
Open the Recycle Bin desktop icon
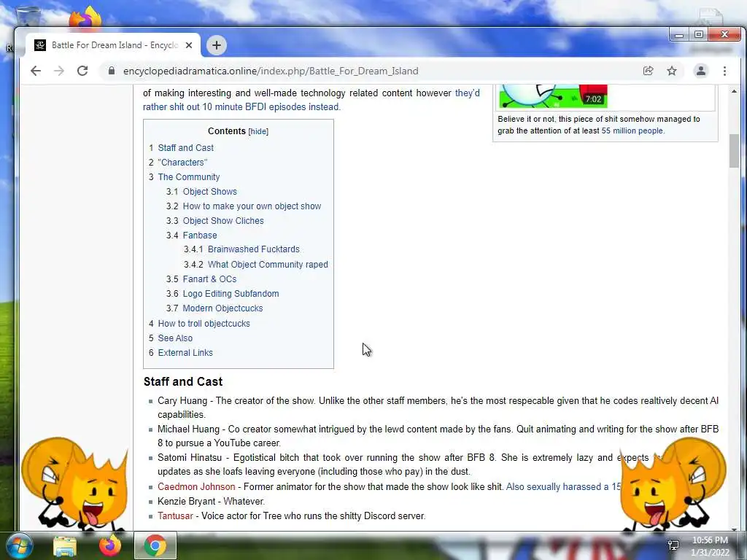coord(28,17)
